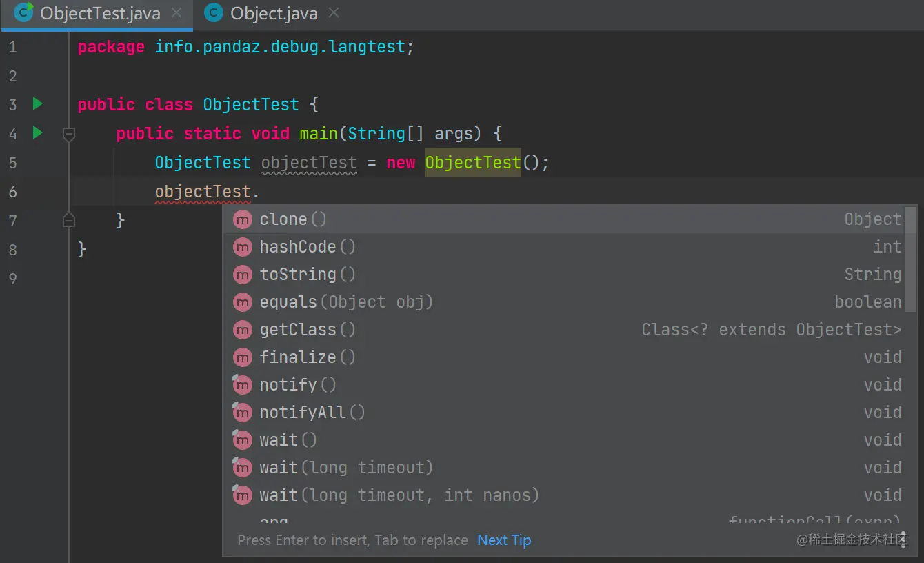The height and width of the screenshot is (563, 924).
Task: Select the clone() suggestion
Action: coord(563,219)
